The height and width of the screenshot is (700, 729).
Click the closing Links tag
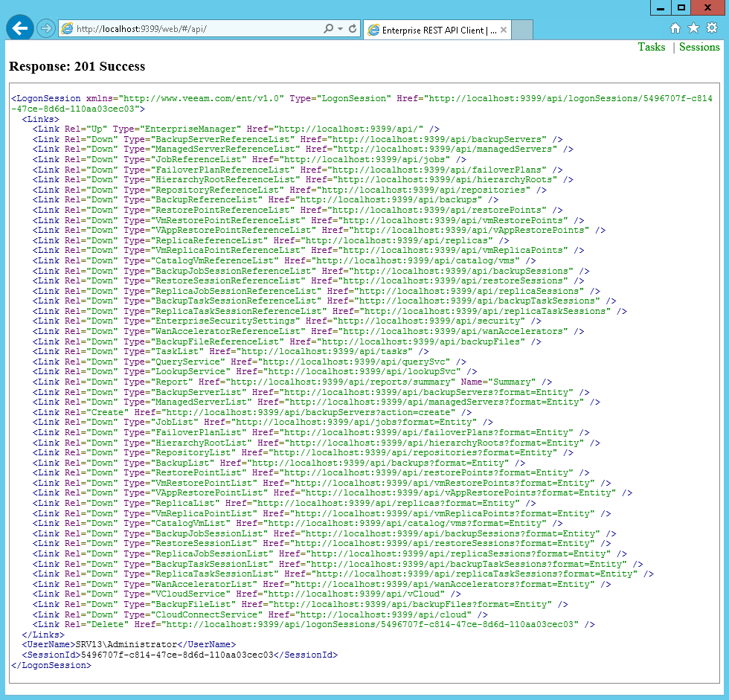point(43,635)
